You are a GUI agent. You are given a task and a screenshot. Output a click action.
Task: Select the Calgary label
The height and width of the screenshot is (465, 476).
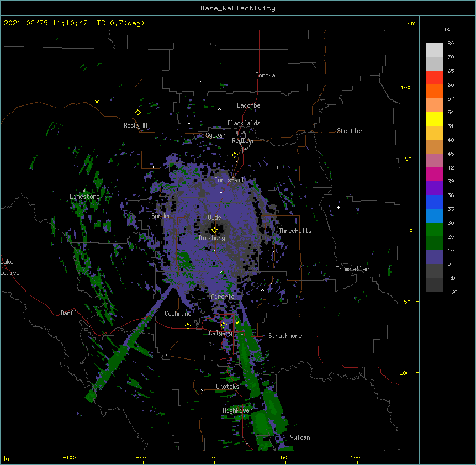220,333
